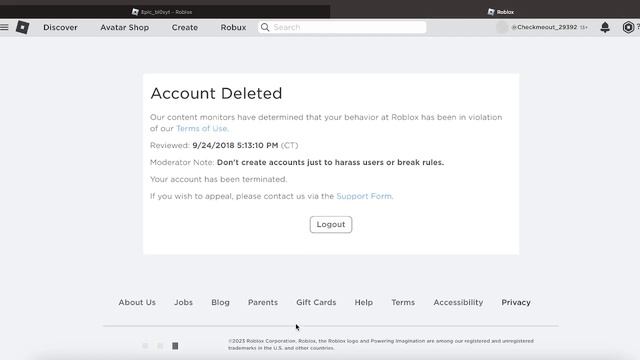Open the Terms of Use link
The width and height of the screenshot is (640, 360).
point(202,128)
